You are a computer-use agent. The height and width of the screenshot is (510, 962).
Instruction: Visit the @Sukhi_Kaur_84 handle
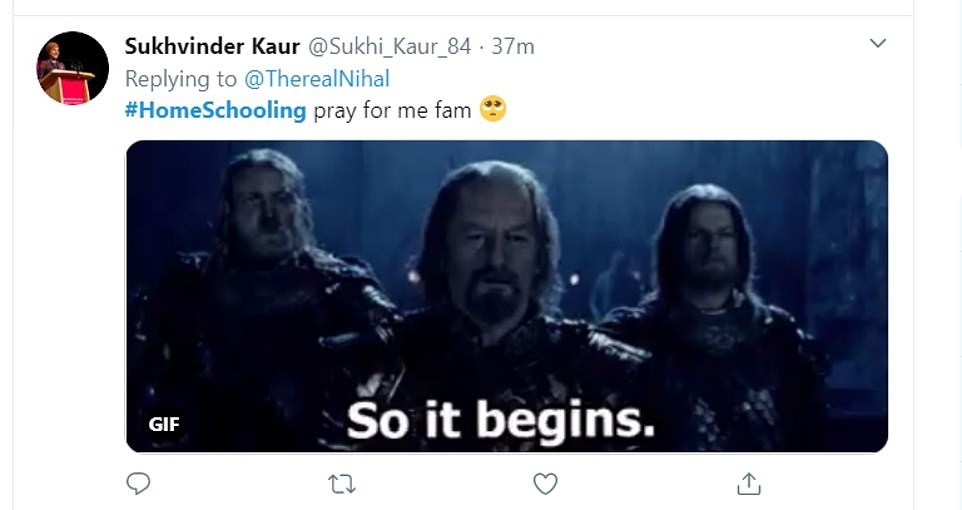tap(388, 46)
